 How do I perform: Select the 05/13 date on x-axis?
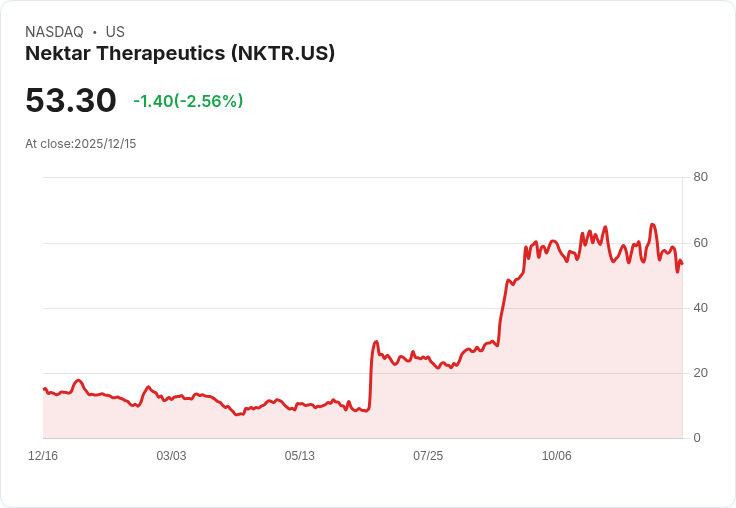point(299,456)
